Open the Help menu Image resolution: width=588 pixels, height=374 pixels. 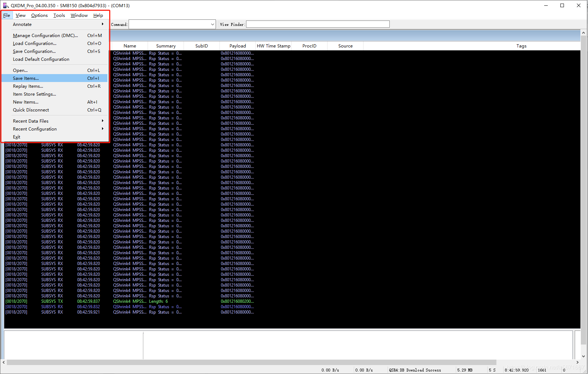tap(98, 15)
